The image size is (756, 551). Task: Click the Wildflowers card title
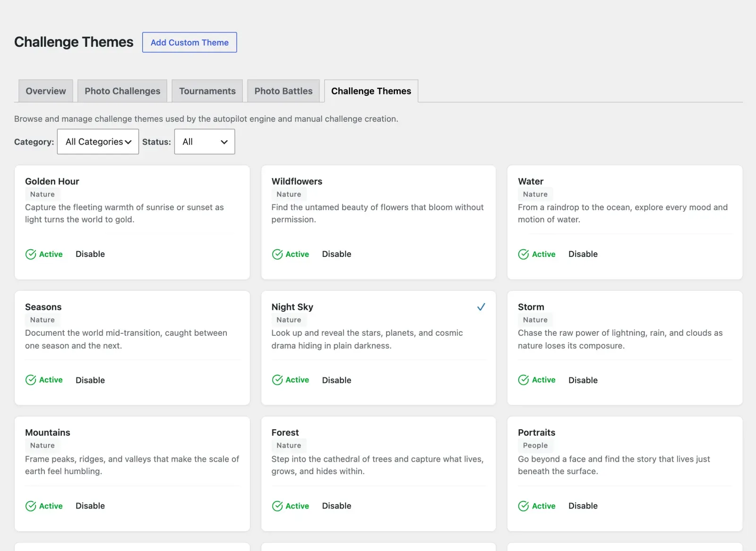[x=297, y=181]
